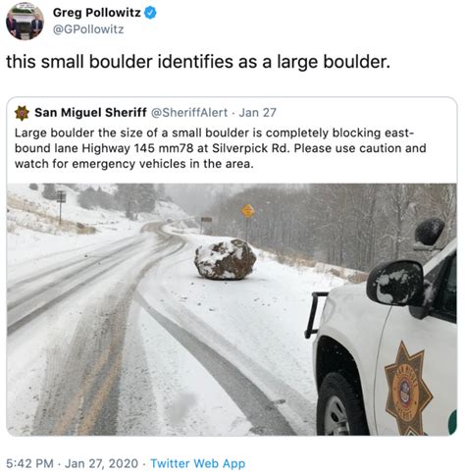
Task: Click the boulder in the photo
Action: [x=225, y=259]
